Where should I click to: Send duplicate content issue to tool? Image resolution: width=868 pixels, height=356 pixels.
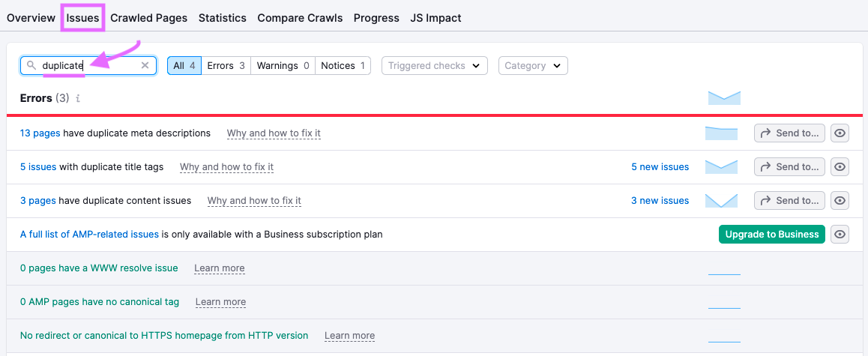coord(789,201)
